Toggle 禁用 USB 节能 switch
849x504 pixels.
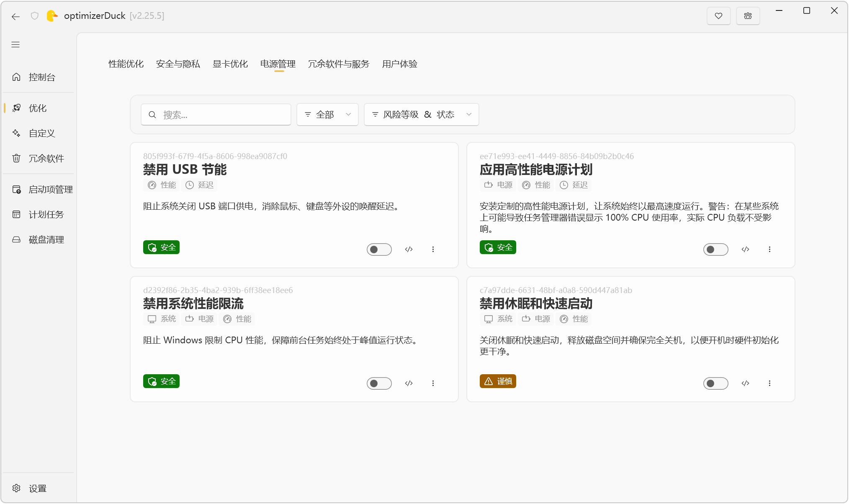[x=379, y=249]
